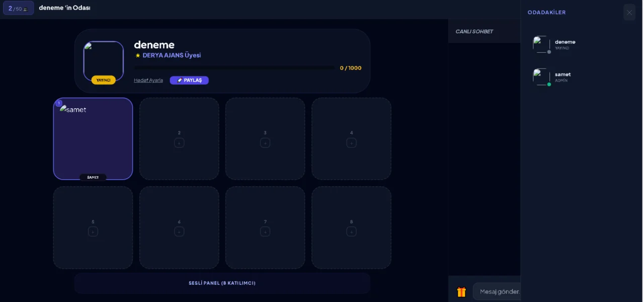Screen dimensions: 644x302
Task: Click the plus icon in seat 8
Action: click(x=351, y=232)
